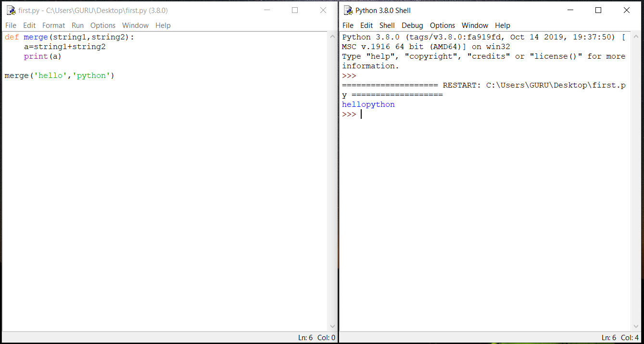The height and width of the screenshot is (344, 644).
Task: Click the Ln 6 Col 0 status indicator
Action: point(316,337)
